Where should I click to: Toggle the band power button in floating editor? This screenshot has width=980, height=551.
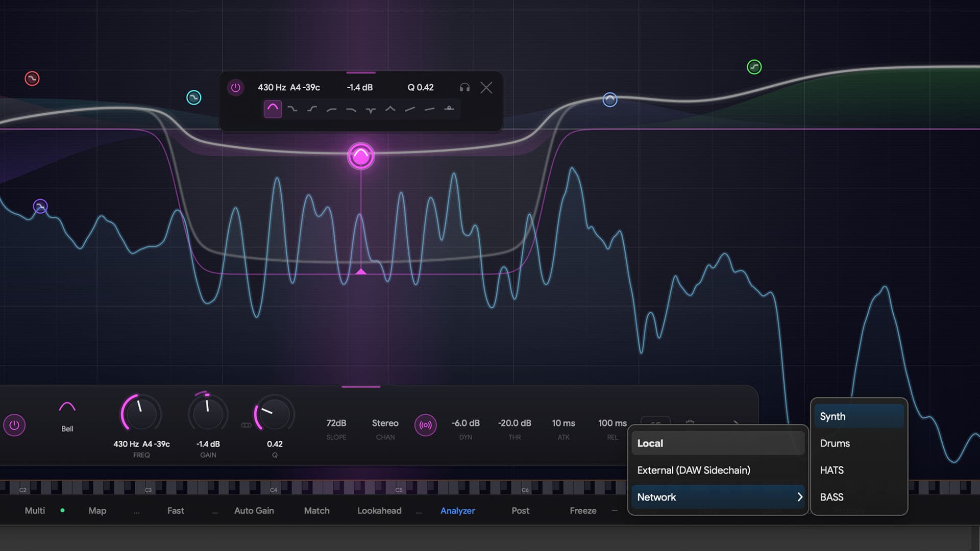point(236,87)
